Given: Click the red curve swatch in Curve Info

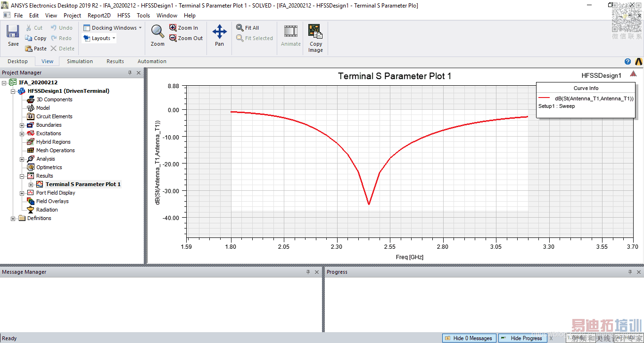Looking at the screenshot, I should pyautogui.click(x=545, y=98).
